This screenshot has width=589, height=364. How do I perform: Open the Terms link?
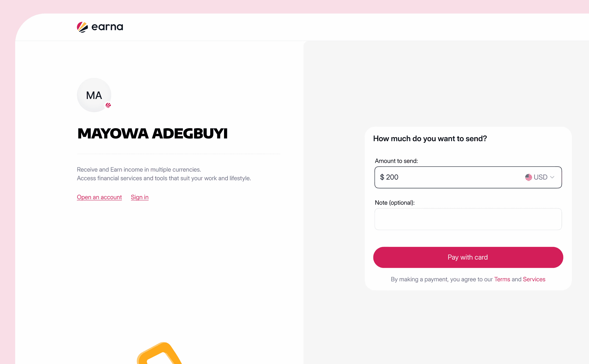[502, 279]
